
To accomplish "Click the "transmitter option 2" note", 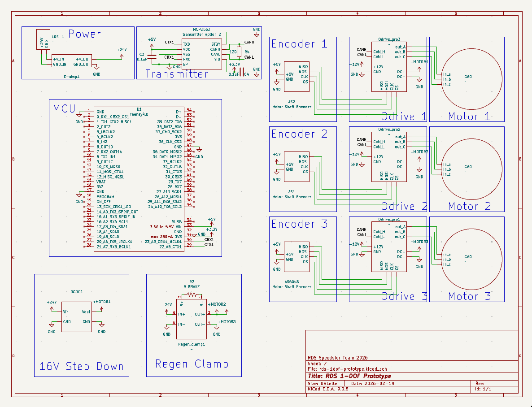I will (201, 34).
